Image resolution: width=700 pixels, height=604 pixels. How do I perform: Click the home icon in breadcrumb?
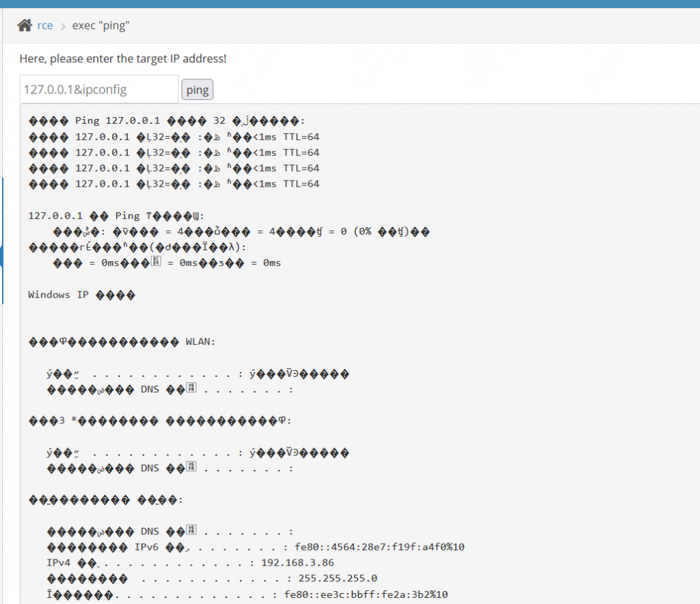tap(25, 25)
